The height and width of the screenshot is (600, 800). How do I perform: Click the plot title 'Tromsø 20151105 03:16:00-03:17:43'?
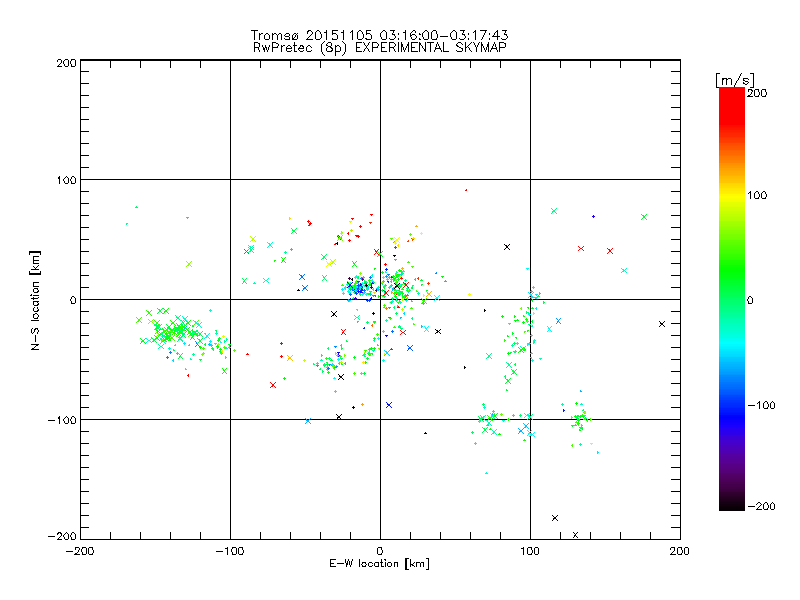point(379,35)
